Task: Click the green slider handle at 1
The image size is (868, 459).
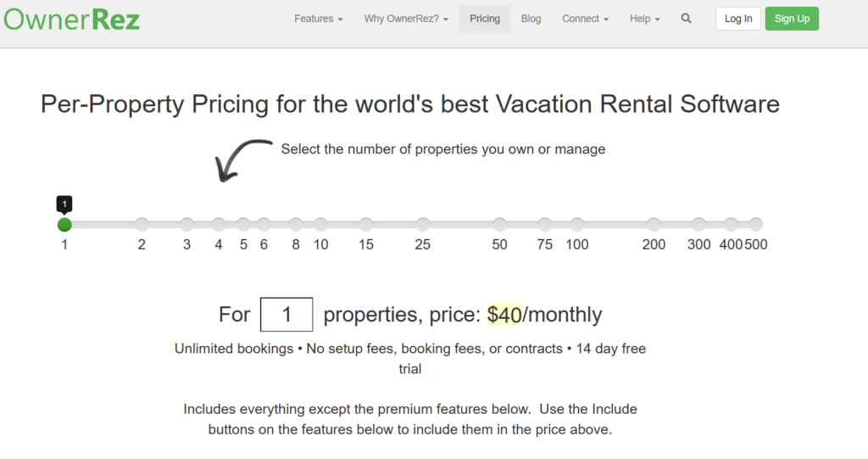Action: (64, 225)
